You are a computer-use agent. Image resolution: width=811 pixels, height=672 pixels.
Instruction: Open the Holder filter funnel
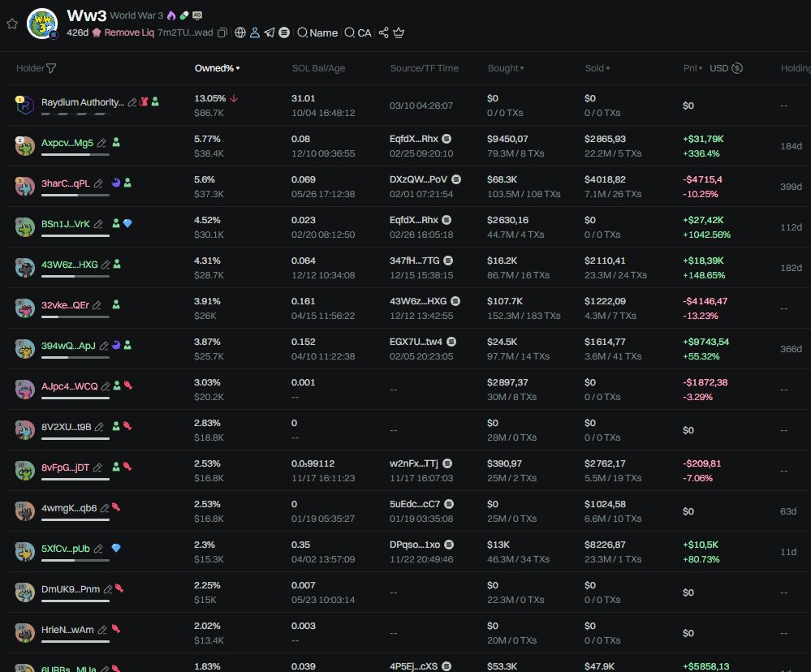[x=50, y=68]
